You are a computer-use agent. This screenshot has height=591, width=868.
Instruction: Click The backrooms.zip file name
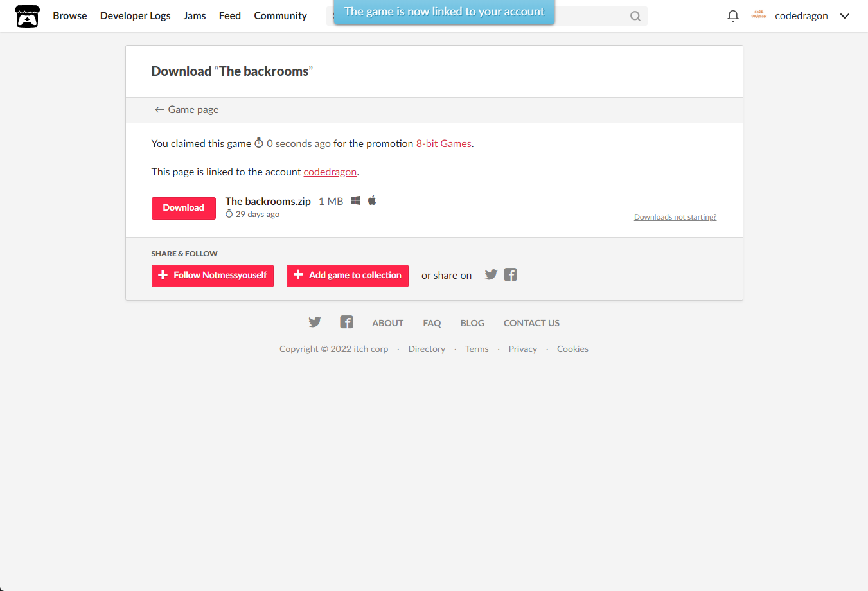pos(268,202)
